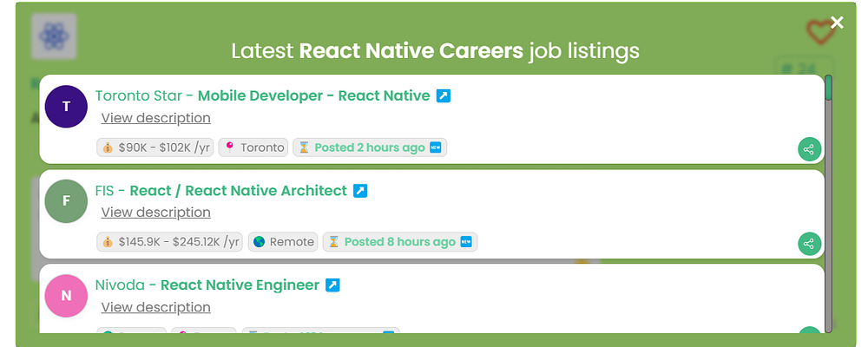Expand Toronto Star job description
This screenshot has width=868, height=347.
[155, 118]
